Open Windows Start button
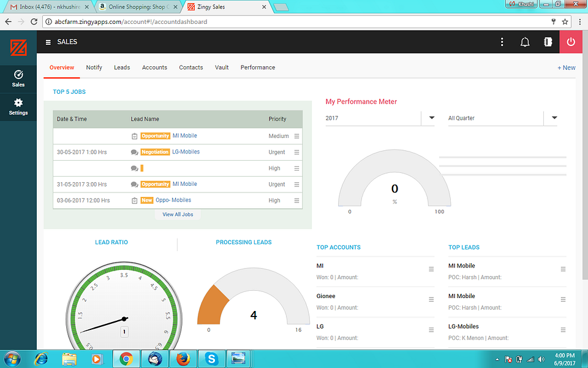 [12, 359]
